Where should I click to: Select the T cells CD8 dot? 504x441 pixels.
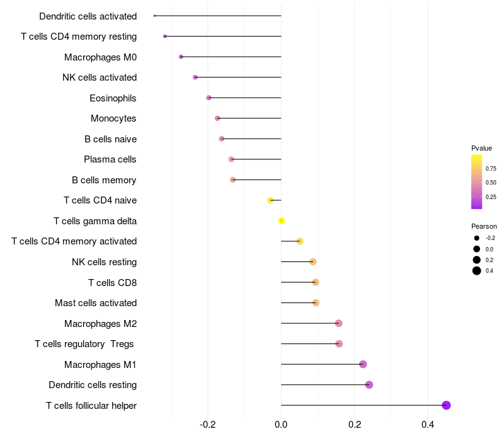316,282
